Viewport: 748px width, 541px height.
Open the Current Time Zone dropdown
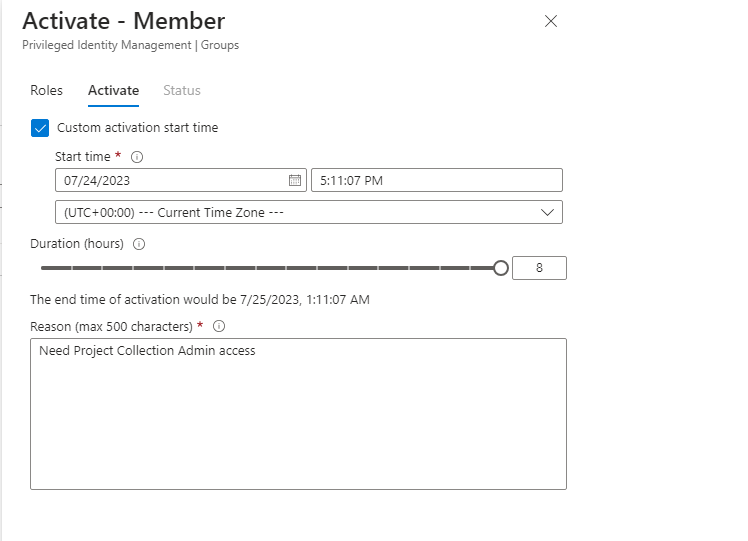coord(300,212)
